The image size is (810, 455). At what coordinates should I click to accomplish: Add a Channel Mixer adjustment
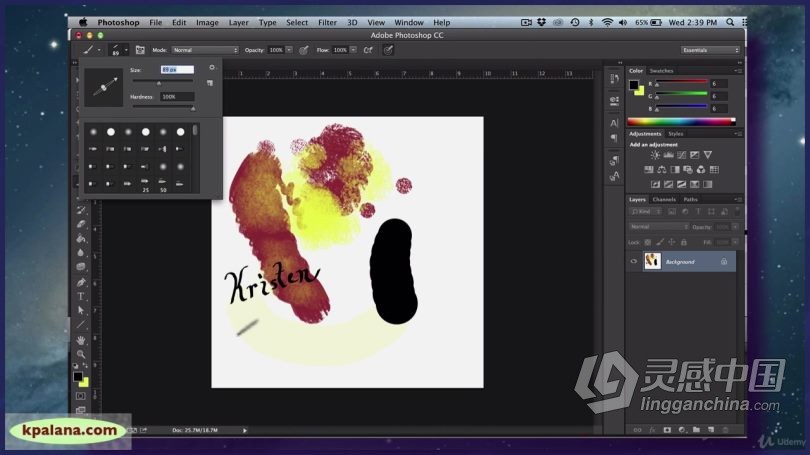(701, 169)
